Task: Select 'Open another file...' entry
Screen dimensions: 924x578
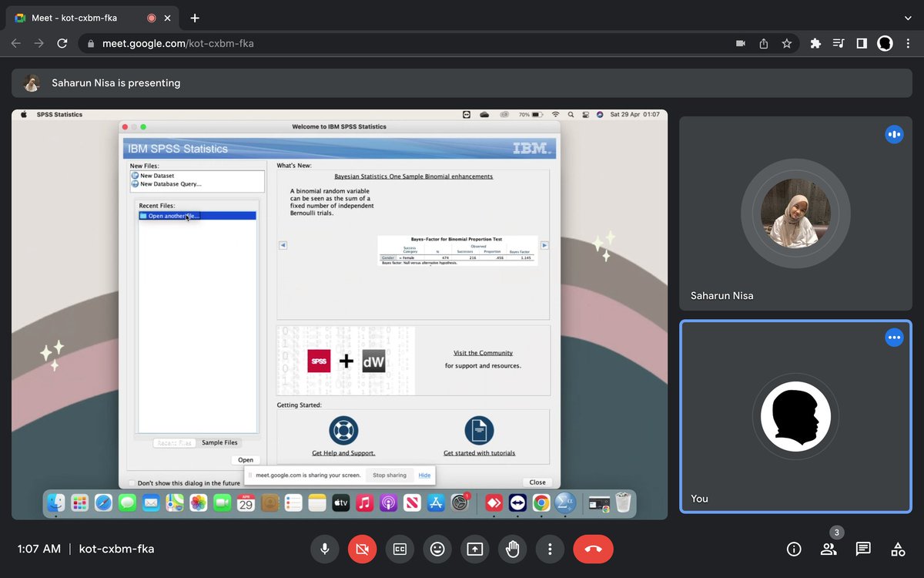Action: tap(197, 216)
